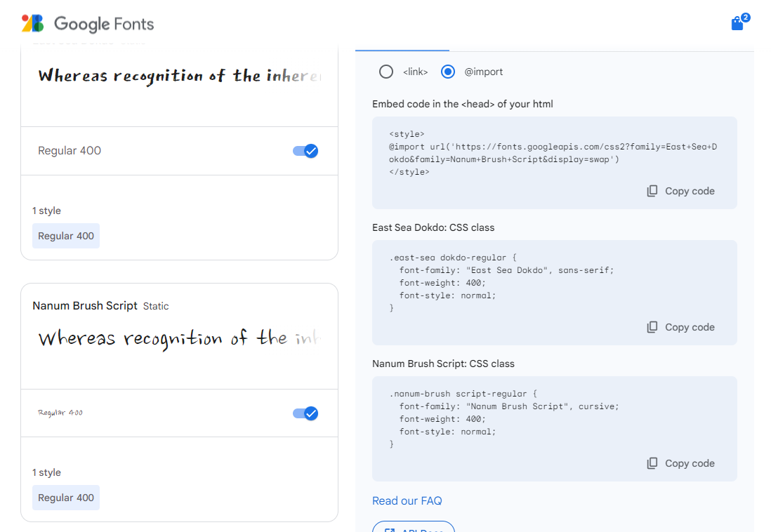Click the handwritten Regular 400 row label
Image resolution: width=771 pixels, height=532 pixels.
(x=60, y=413)
